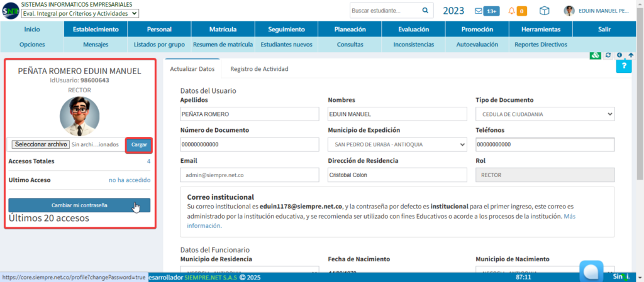Open the Consultas submenu item
The image size is (644, 282).
(x=350, y=44)
